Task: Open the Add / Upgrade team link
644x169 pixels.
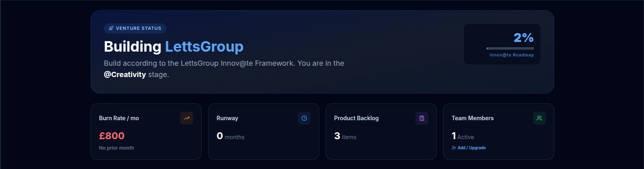Action: point(471,148)
